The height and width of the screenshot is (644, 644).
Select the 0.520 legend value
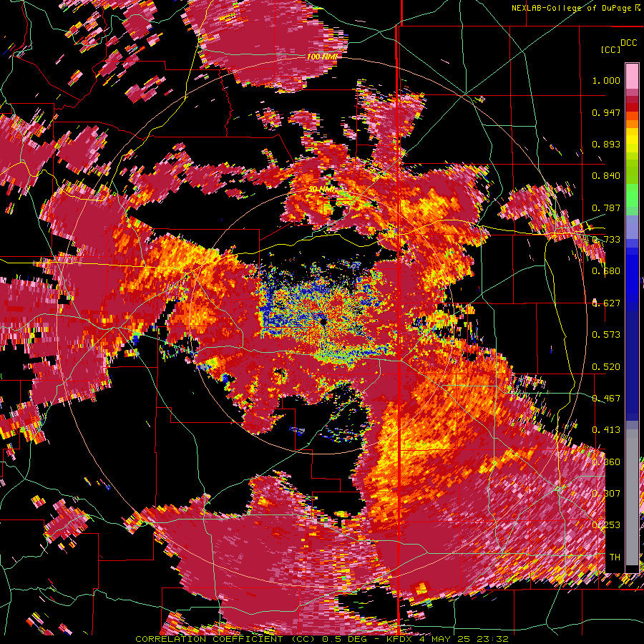(606, 367)
